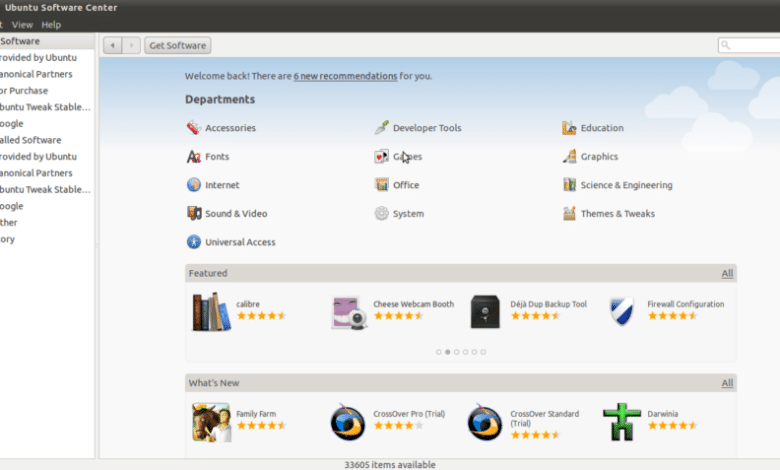Click the System gear icon
Image resolution: width=780 pixels, height=470 pixels.
pyautogui.click(x=382, y=213)
